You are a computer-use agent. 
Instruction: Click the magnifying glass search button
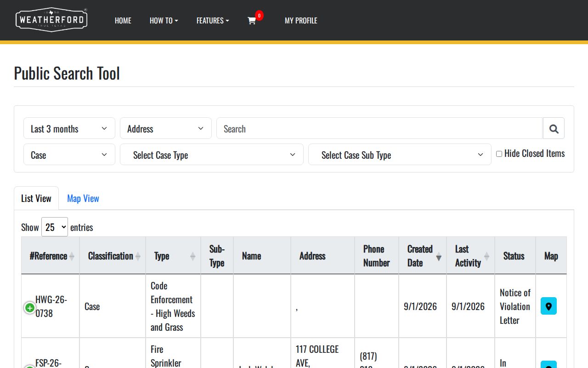554,128
